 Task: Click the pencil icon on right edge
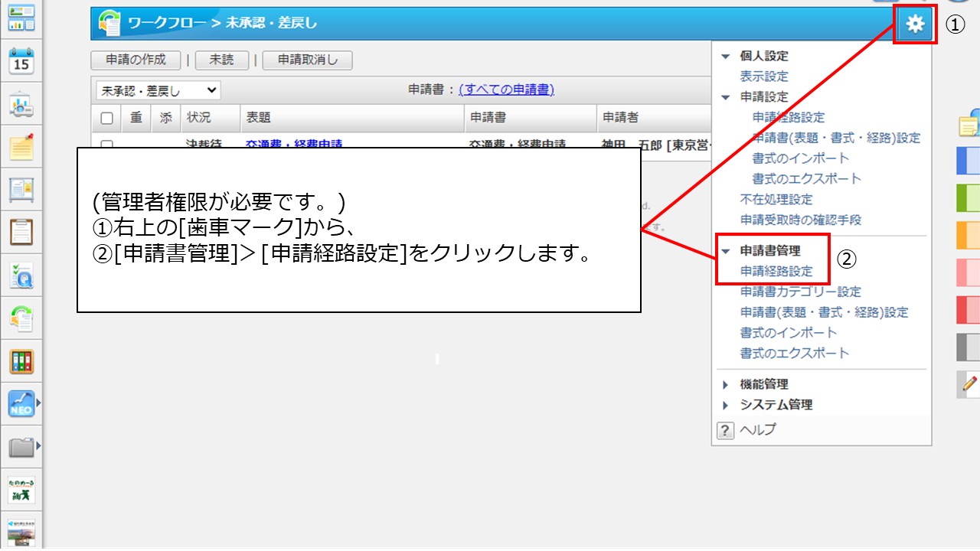click(x=969, y=385)
